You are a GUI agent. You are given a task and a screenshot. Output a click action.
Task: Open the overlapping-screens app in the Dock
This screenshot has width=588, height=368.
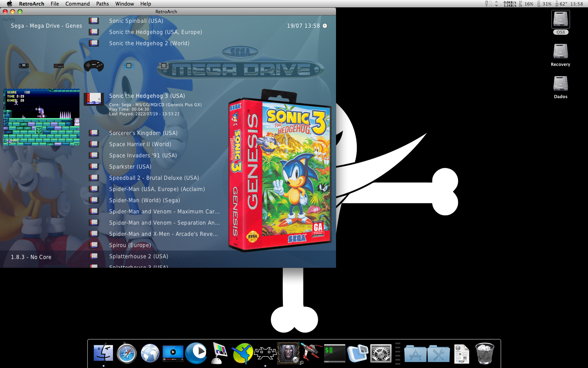coord(358,353)
